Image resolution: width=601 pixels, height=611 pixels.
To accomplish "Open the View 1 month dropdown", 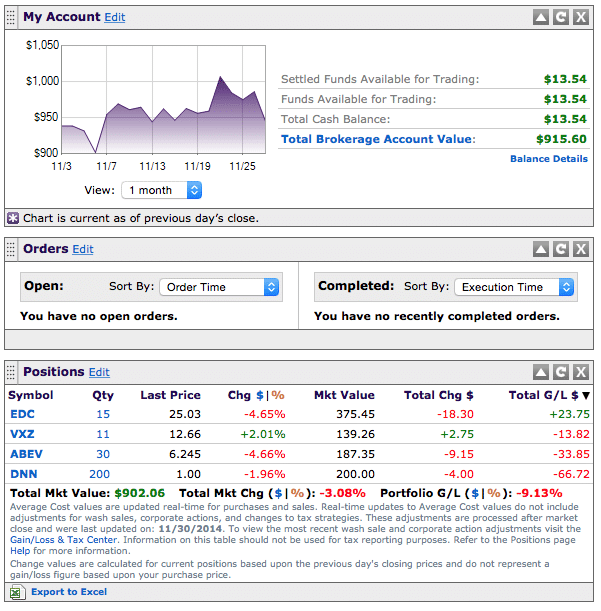I will [x=161, y=190].
